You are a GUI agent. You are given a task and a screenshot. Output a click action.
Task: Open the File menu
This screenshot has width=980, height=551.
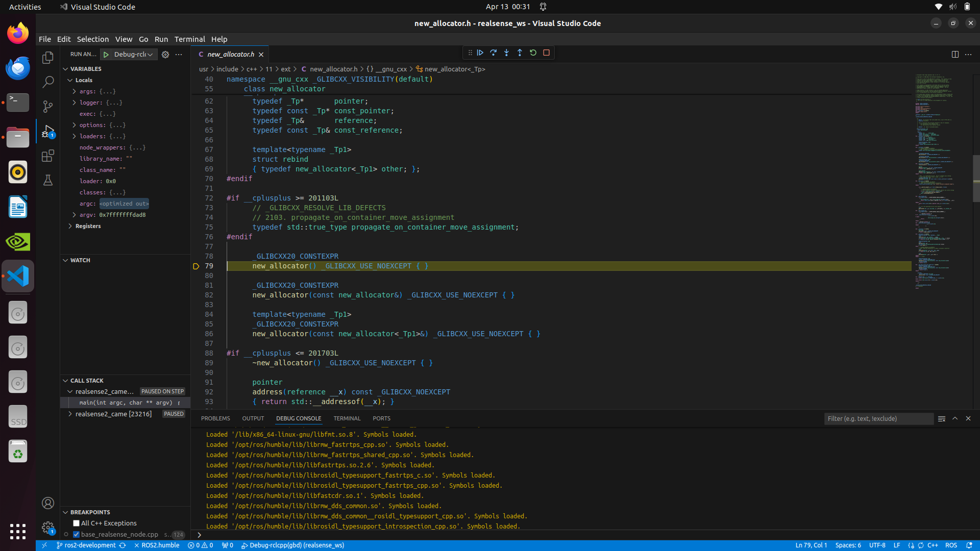[45, 39]
